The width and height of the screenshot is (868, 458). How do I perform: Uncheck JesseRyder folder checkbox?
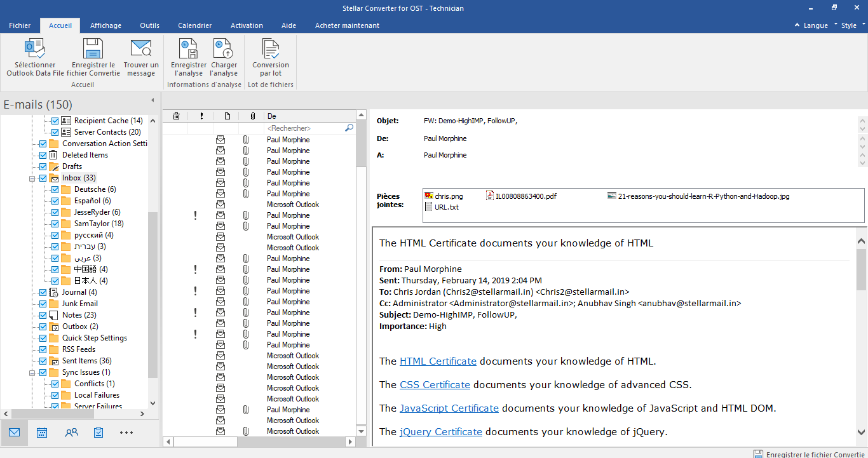tap(55, 212)
